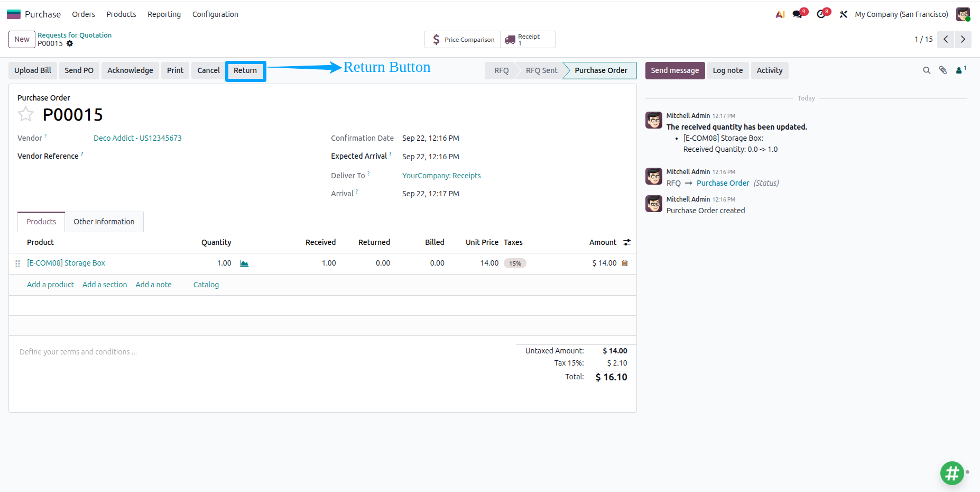Click the green hash floating button
The image size is (980, 492).
[x=952, y=473]
